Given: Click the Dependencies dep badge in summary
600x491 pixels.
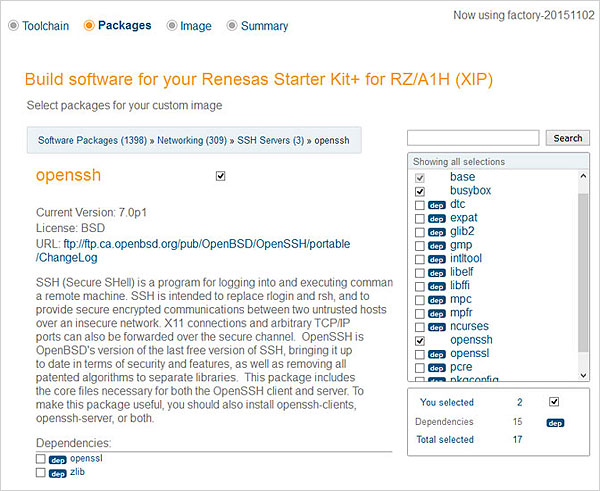Looking at the screenshot, I should point(555,423).
